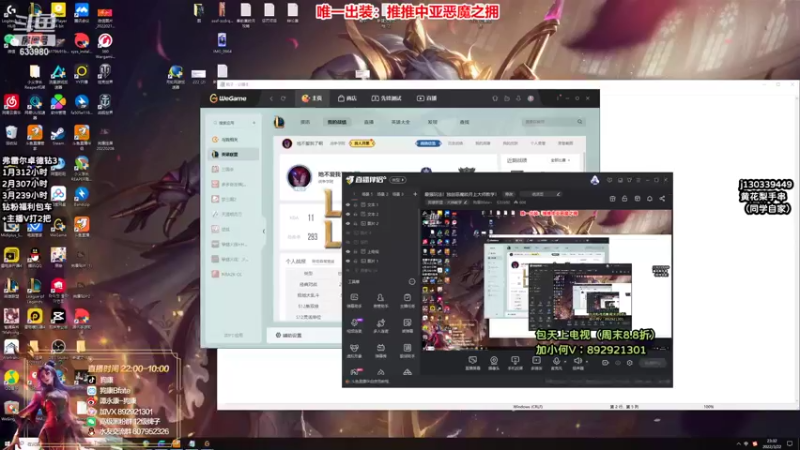Screen dimensions: 800x450
Task: Click the WeGame logo
Action: [x=228, y=98]
